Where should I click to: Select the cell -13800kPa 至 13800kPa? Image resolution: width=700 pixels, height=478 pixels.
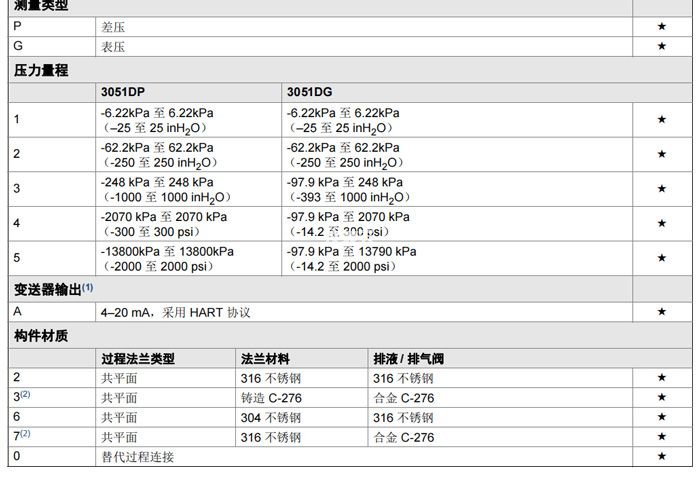tap(188, 258)
